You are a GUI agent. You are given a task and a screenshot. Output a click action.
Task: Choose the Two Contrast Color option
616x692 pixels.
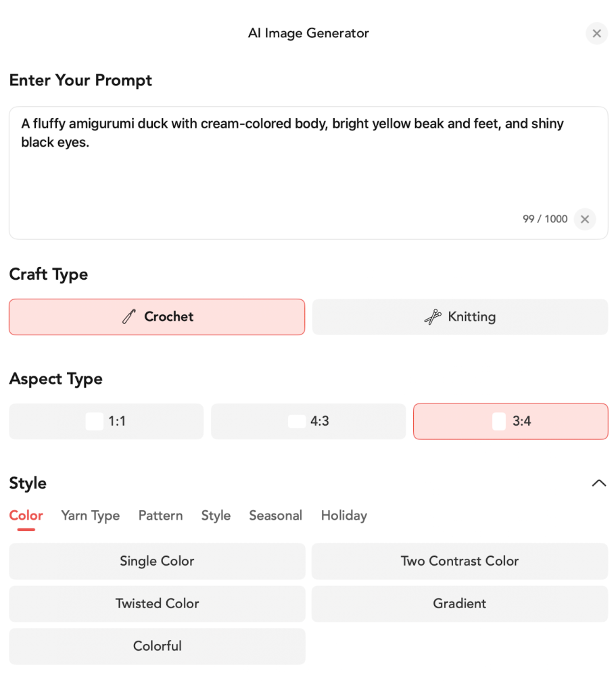click(x=460, y=561)
